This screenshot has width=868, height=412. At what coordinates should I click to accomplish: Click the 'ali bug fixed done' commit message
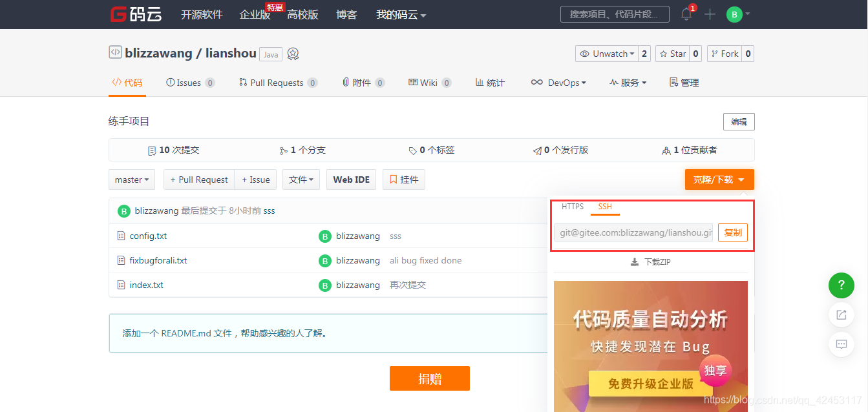[426, 261]
